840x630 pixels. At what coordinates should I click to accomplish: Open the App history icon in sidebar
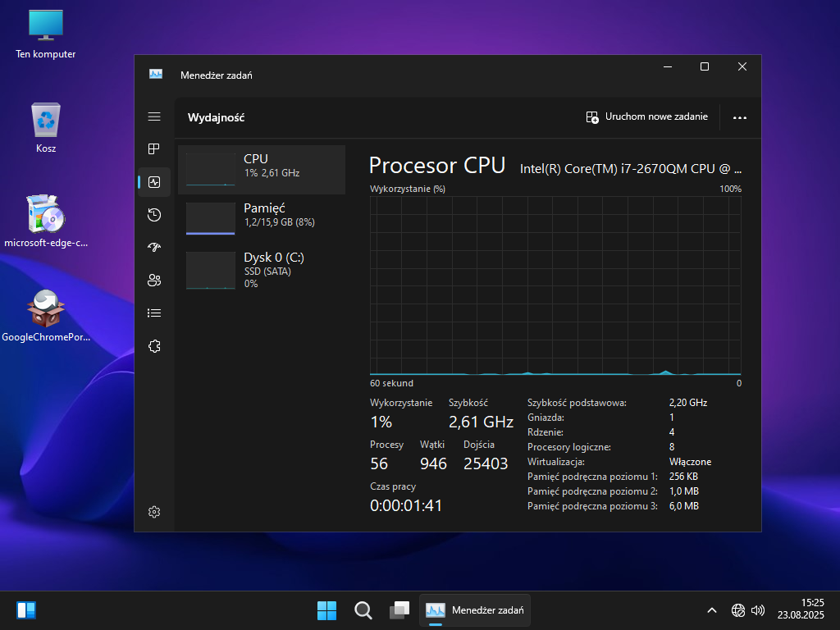tap(154, 215)
